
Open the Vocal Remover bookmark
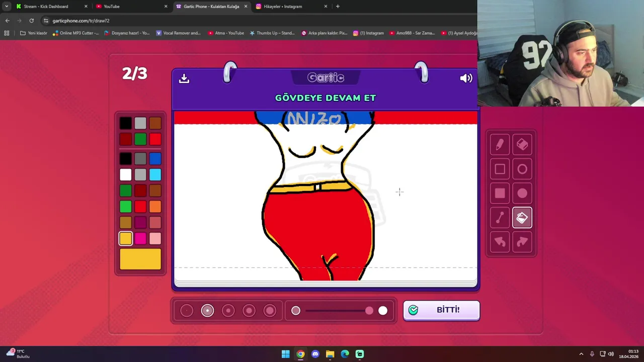(178, 33)
